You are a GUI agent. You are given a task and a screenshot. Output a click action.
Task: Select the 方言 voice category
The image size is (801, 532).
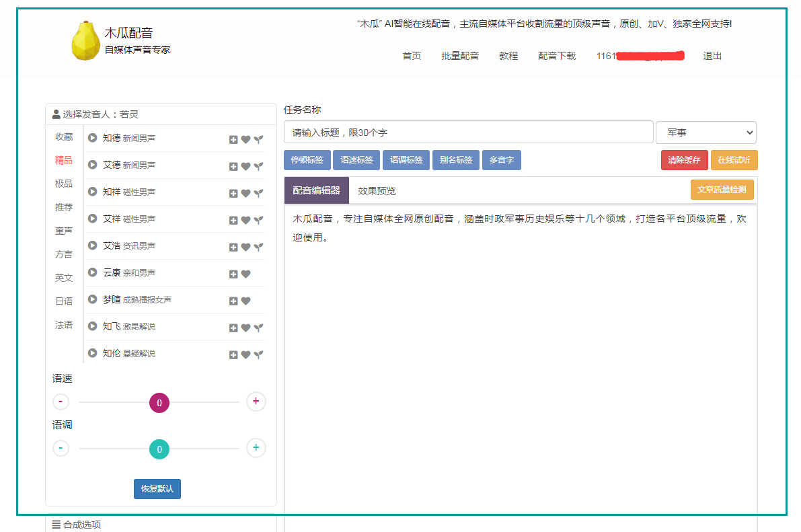point(64,254)
